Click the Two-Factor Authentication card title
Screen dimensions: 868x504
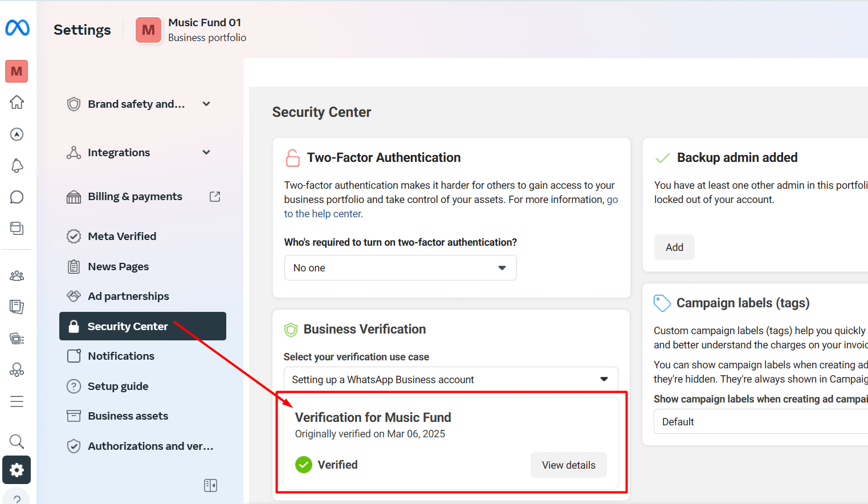[x=384, y=157]
